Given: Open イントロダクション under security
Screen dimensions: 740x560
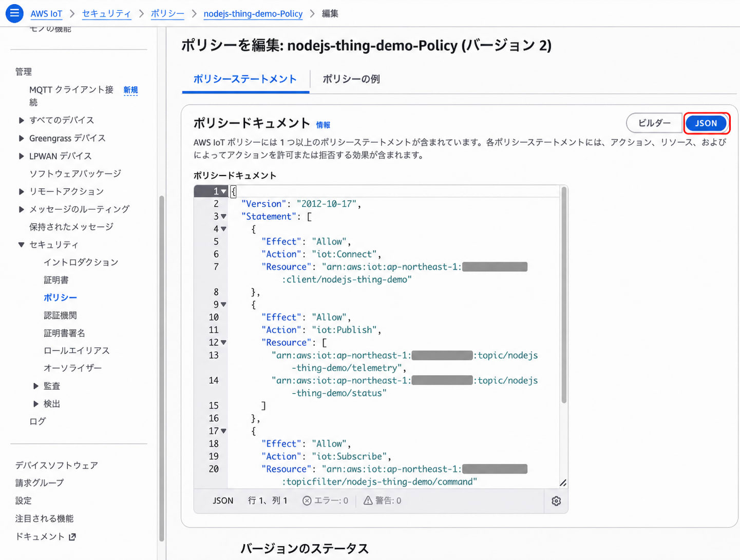Looking at the screenshot, I should pos(81,262).
